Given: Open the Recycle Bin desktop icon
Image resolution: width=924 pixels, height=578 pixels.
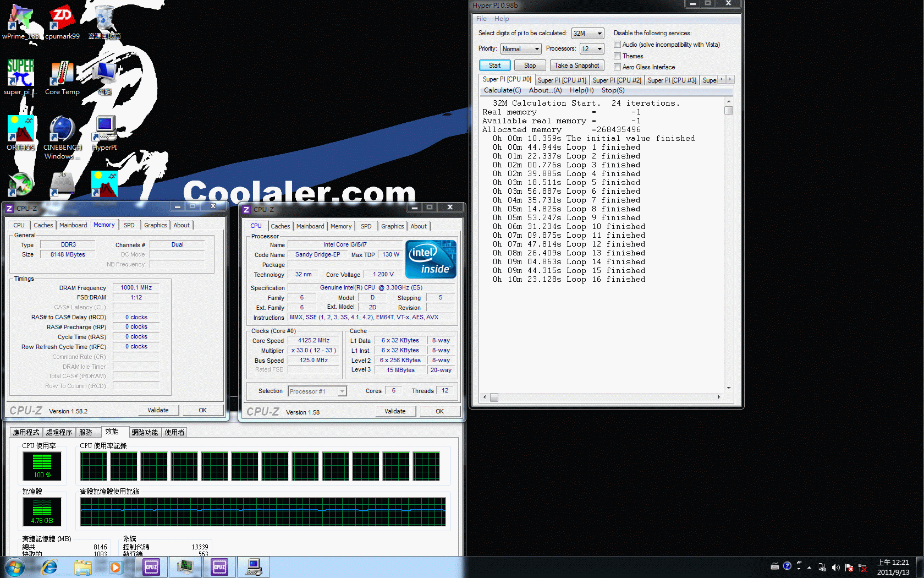Looking at the screenshot, I should [105, 22].
